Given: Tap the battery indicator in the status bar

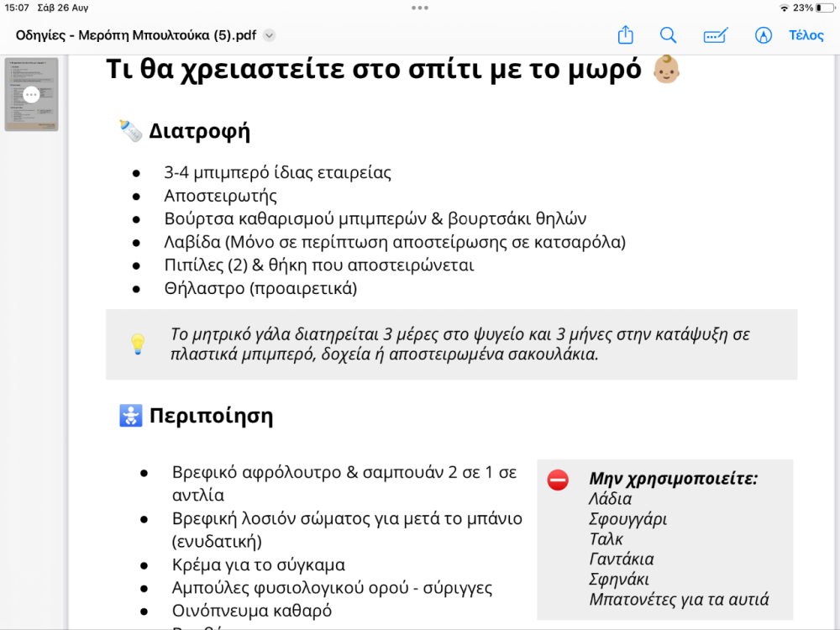Looking at the screenshot, I should click(x=822, y=8).
